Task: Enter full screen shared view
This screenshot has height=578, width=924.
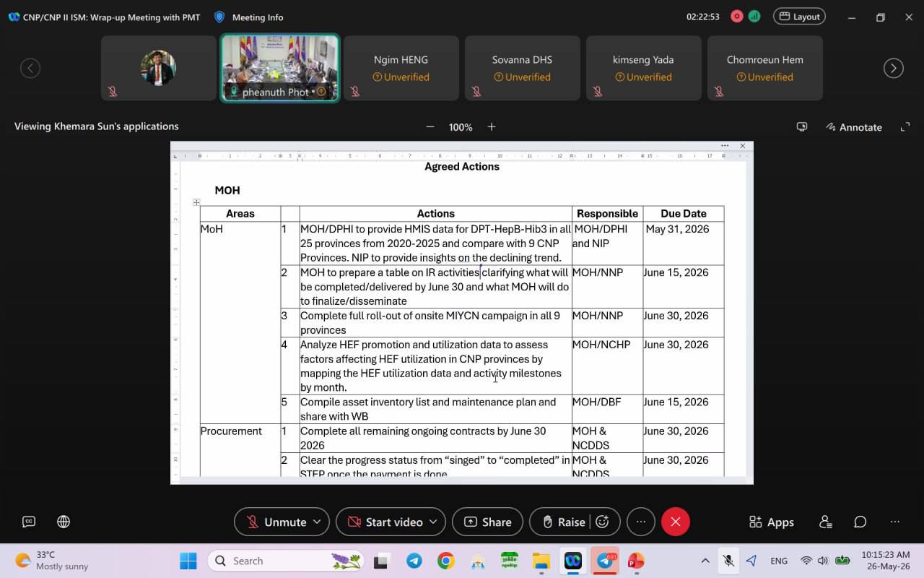Action: pyautogui.click(x=905, y=127)
